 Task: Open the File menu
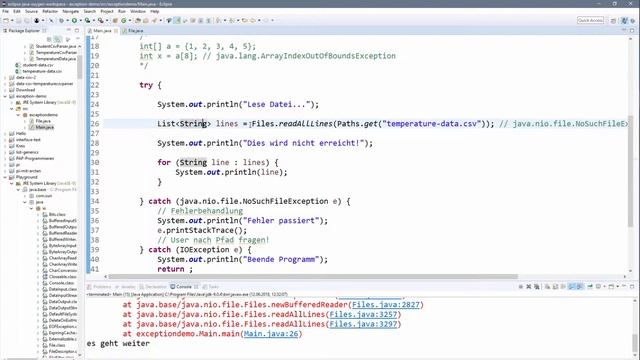point(5,11)
